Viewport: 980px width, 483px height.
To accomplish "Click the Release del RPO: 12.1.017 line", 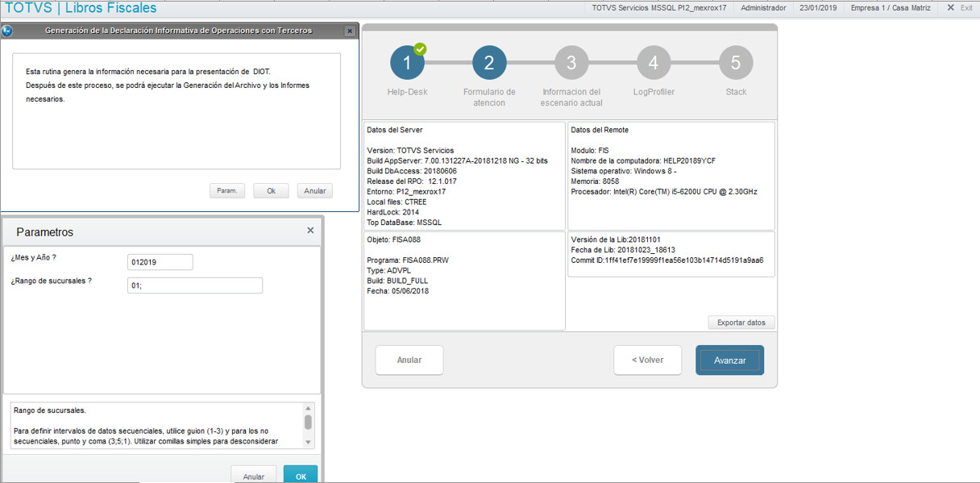I will click(412, 181).
